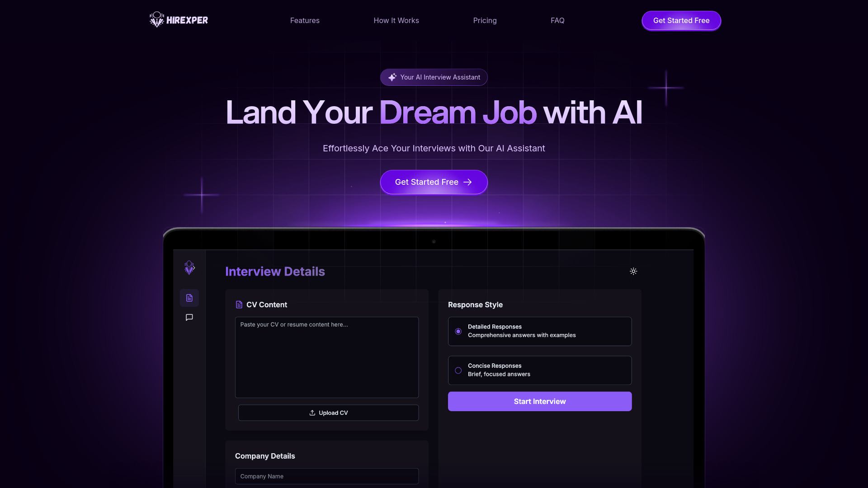Image resolution: width=868 pixels, height=488 pixels.
Task: Select Concise Responses radio button
Action: pyautogui.click(x=458, y=370)
